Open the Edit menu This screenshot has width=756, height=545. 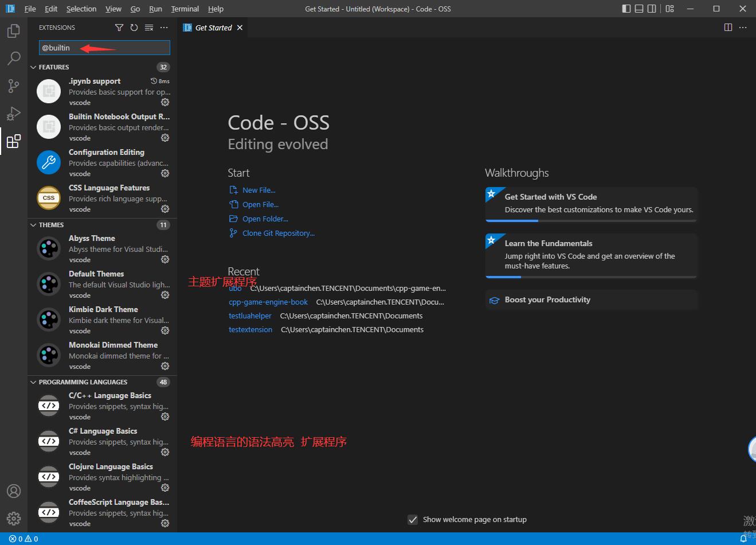pyautogui.click(x=51, y=9)
